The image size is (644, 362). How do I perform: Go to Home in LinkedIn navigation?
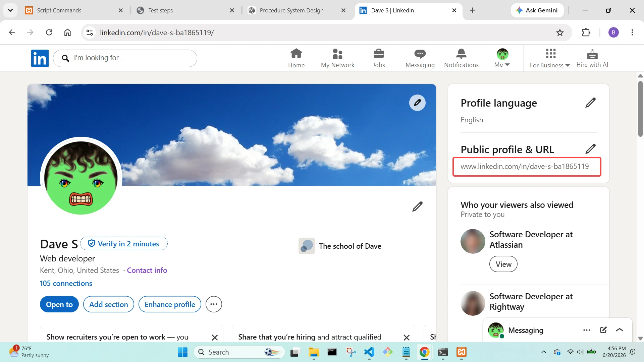[296, 58]
